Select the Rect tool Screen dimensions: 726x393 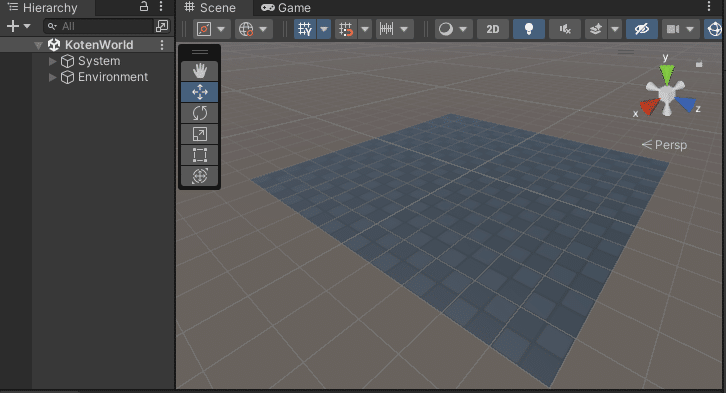point(200,155)
